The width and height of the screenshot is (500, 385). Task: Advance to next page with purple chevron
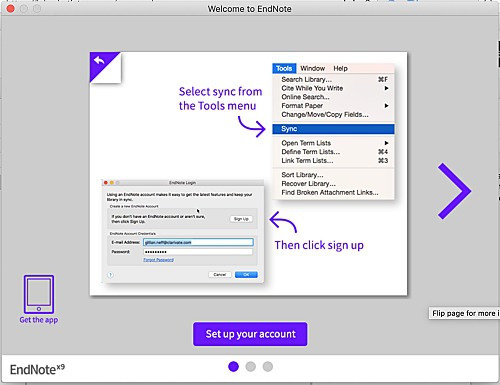click(x=454, y=191)
